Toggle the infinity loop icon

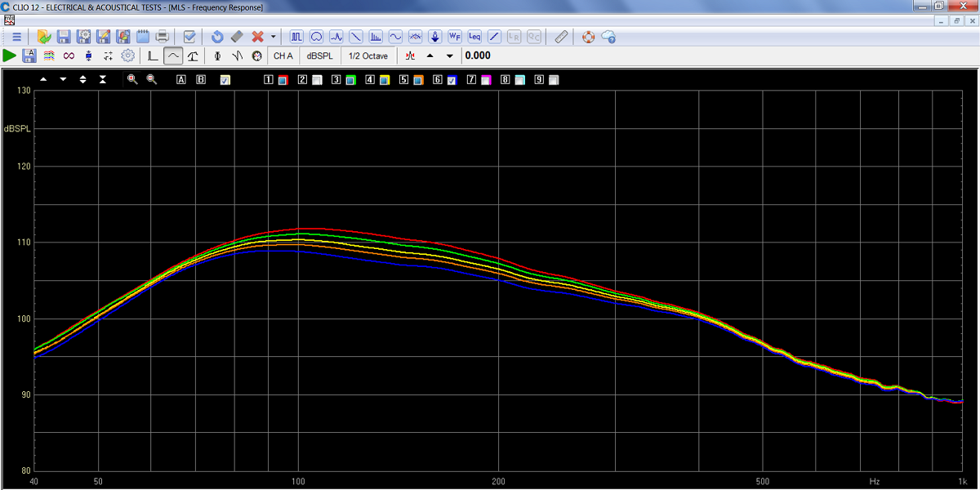(69, 56)
